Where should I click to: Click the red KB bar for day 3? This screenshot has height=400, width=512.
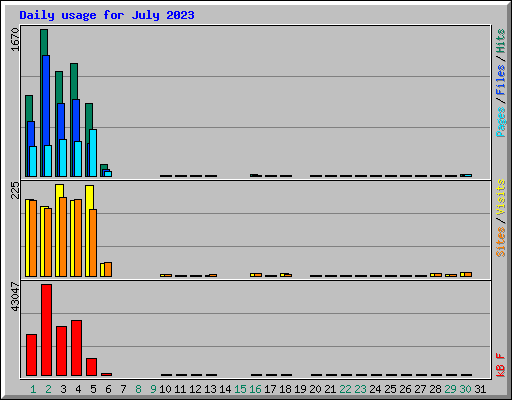click(61, 351)
